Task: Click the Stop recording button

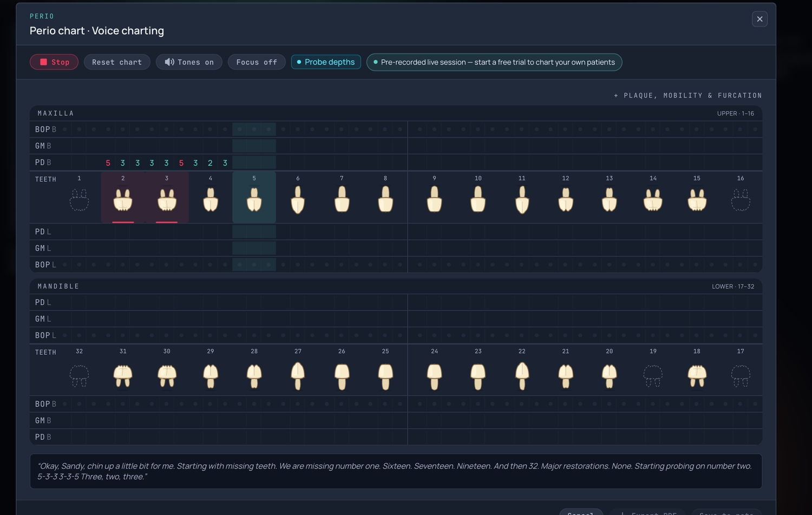Action: (54, 62)
